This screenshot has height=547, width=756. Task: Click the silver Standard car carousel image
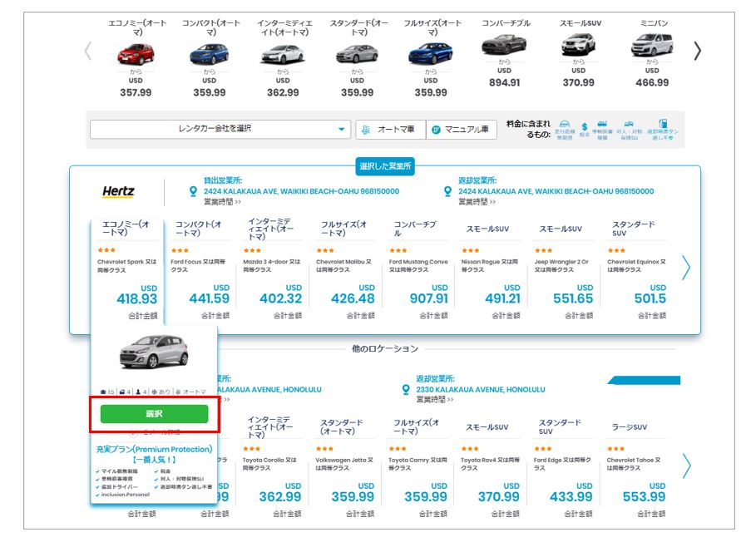click(358, 54)
